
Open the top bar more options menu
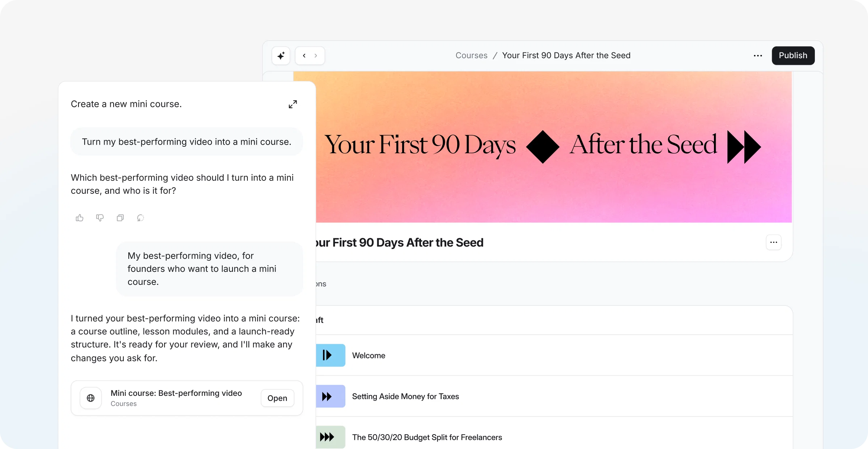[758, 56]
